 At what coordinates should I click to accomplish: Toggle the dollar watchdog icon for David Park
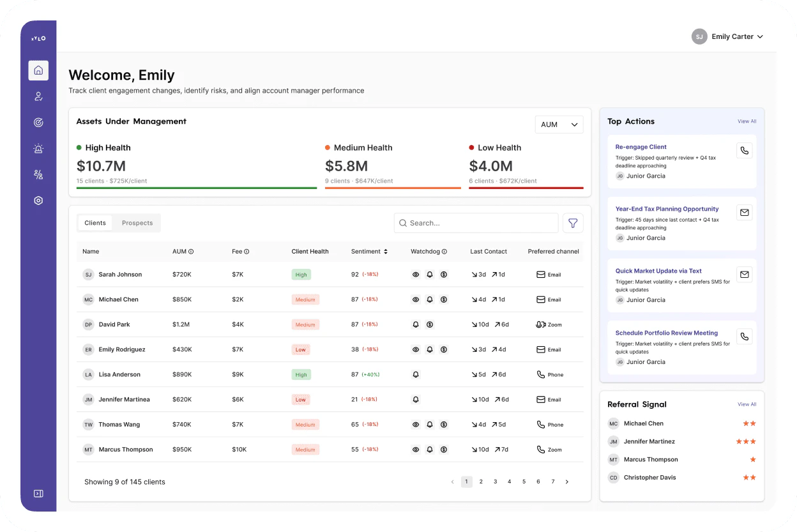pyautogui.click(x=430, y=324)
